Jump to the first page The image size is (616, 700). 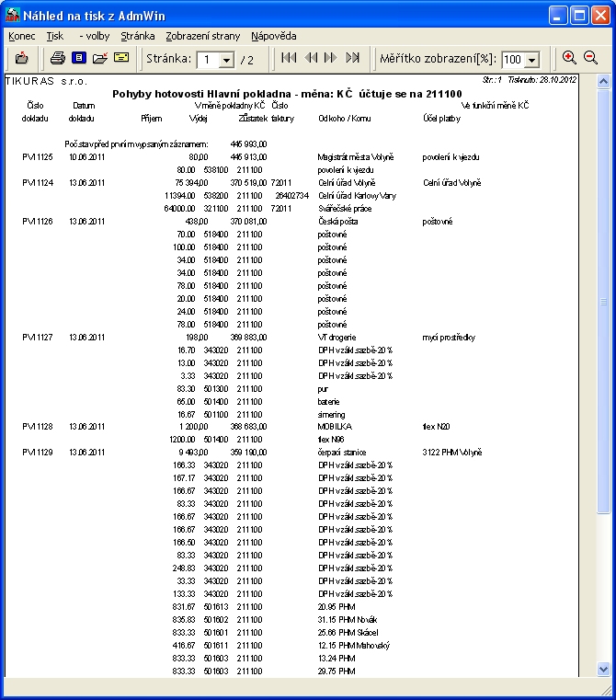point(289,58)
